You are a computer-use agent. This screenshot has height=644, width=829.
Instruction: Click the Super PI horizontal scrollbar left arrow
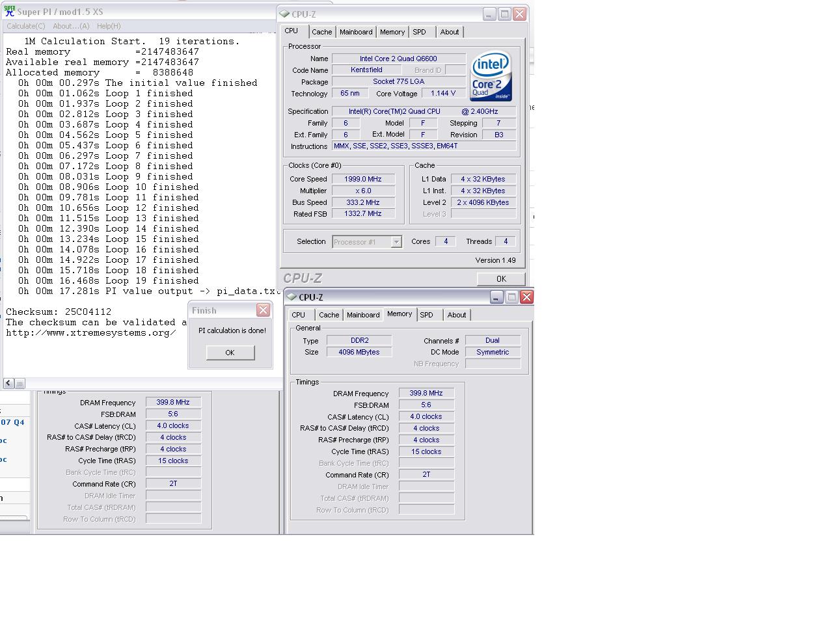click(x=8, y=383)
